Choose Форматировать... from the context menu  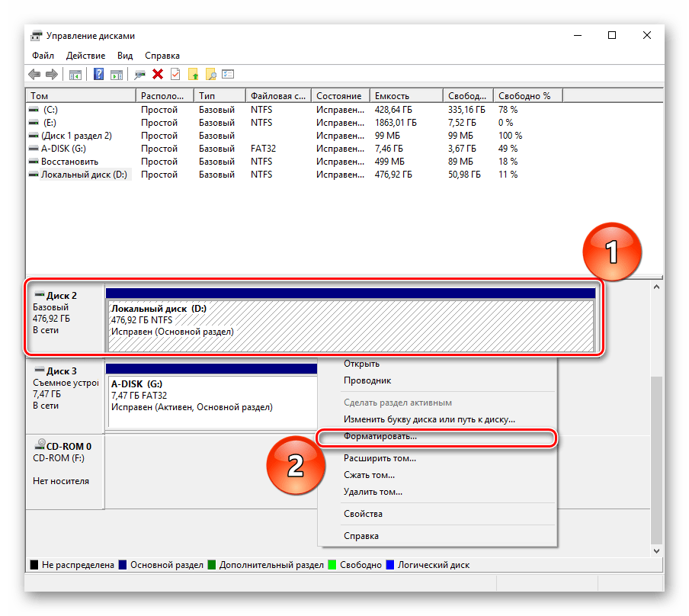[x=380, y=438]
